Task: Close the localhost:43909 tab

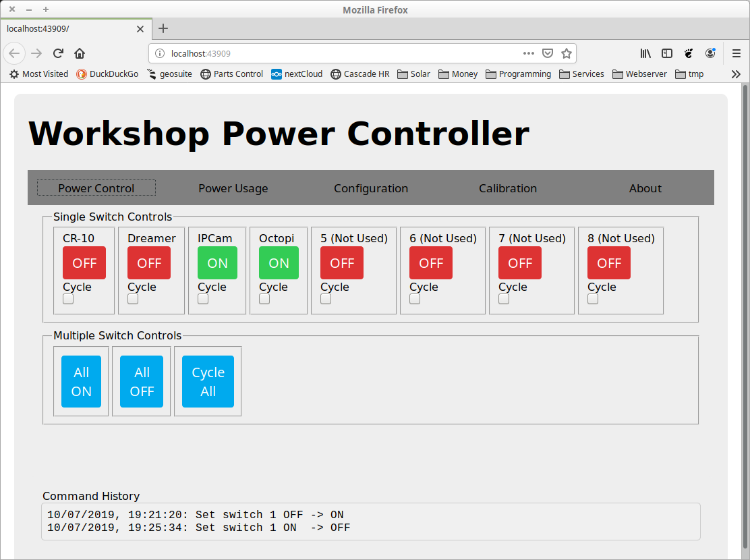Action: click(140, 29)
